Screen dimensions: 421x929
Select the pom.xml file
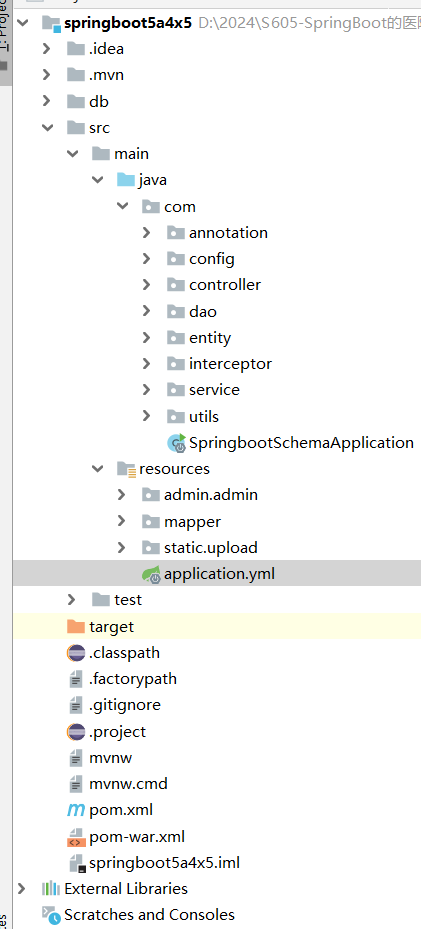(121, 810)
